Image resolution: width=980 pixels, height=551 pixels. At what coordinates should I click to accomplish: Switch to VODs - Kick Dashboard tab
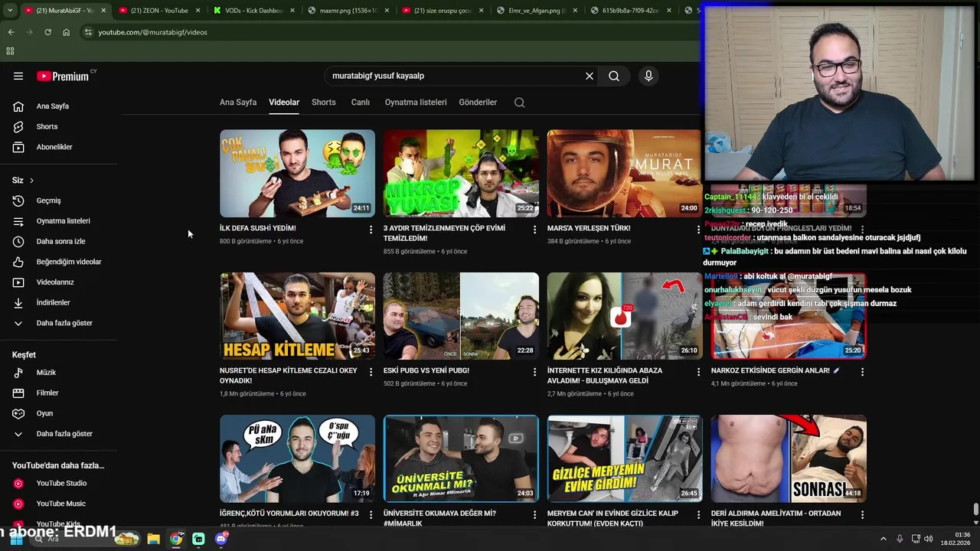tap(253, 11)
